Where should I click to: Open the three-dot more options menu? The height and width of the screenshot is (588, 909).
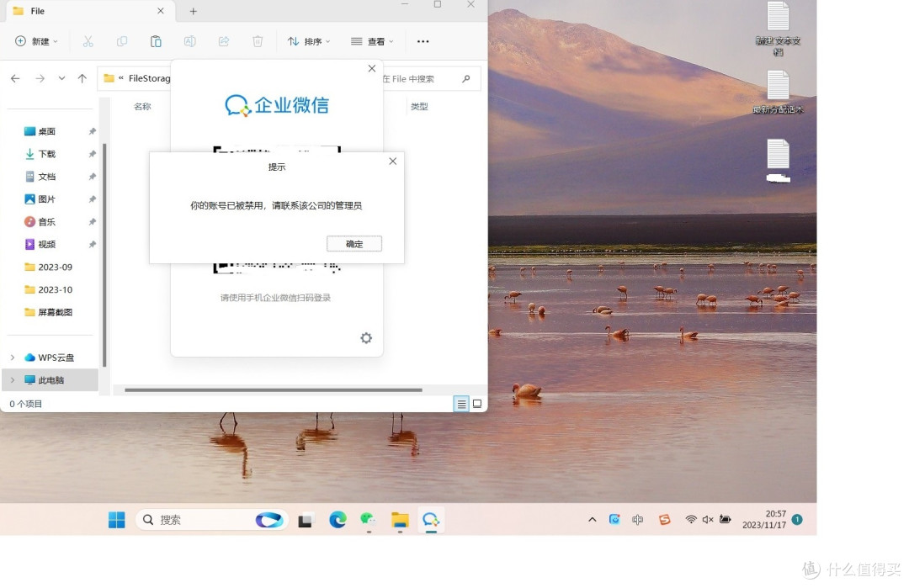423,41
